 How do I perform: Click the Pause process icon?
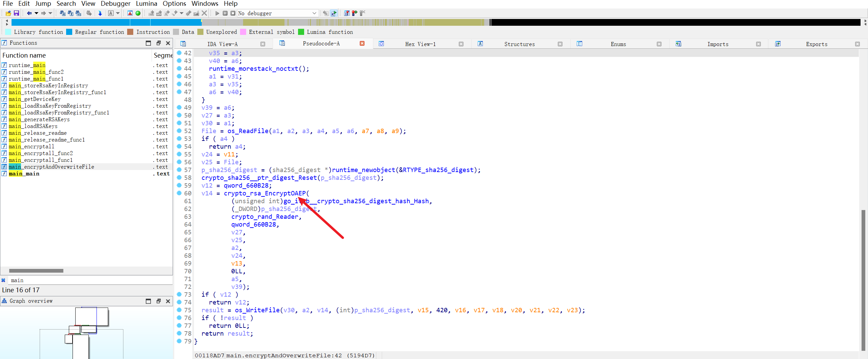pos(225,13)
